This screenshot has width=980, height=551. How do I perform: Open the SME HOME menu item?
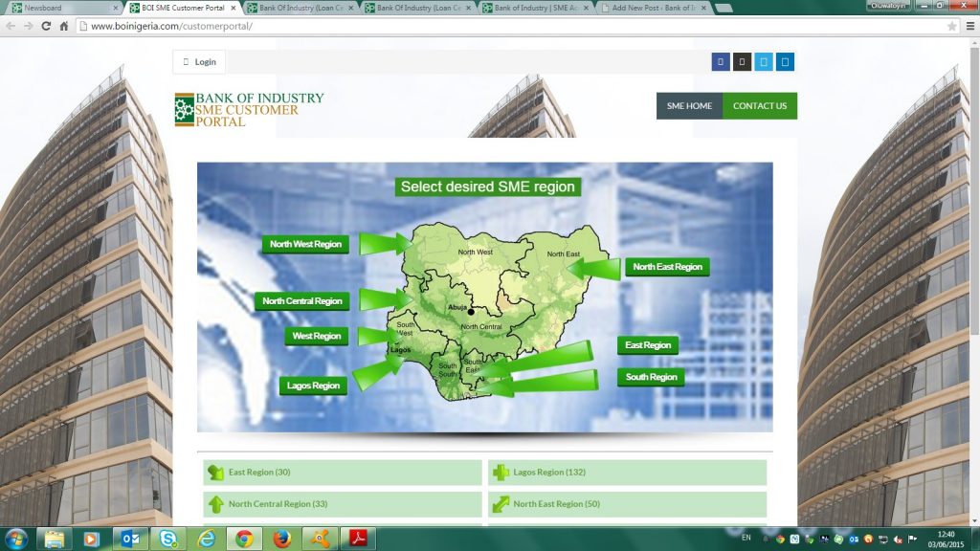pos(689,105)
